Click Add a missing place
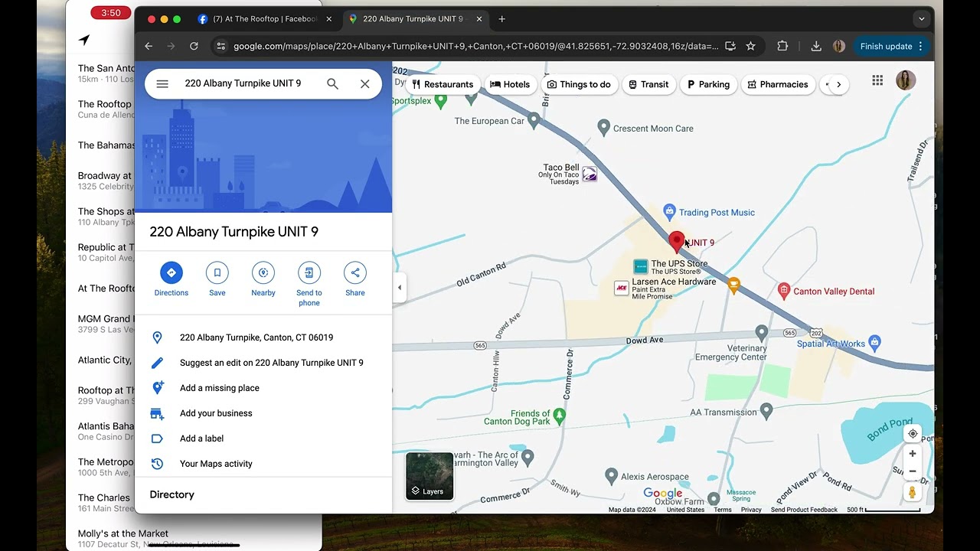The height and width of the screenshot is (551, 980). (264, 388)
